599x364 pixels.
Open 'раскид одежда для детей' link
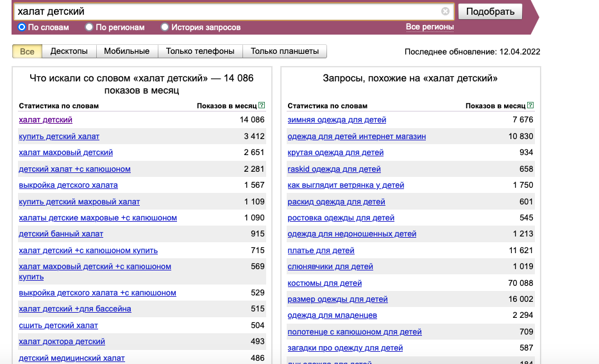pyautogui.click(x=337, y=202)
